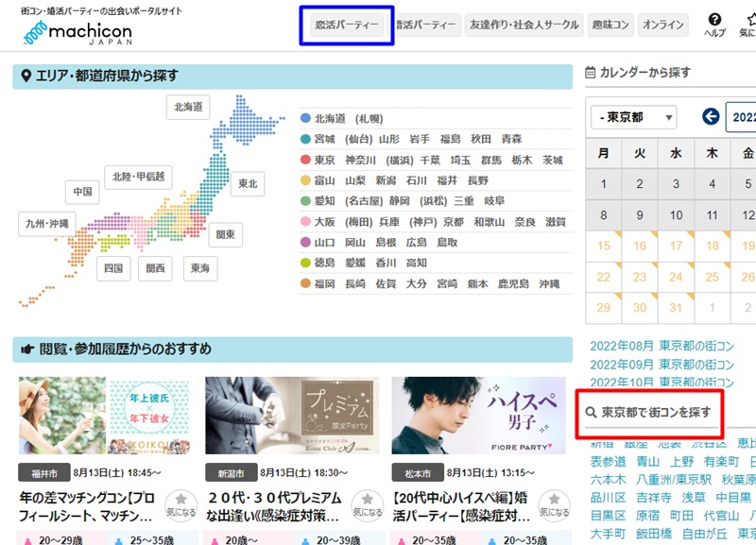Click the 松本市 location tag
Screen dimensions: 756x545
coord(418,473)
